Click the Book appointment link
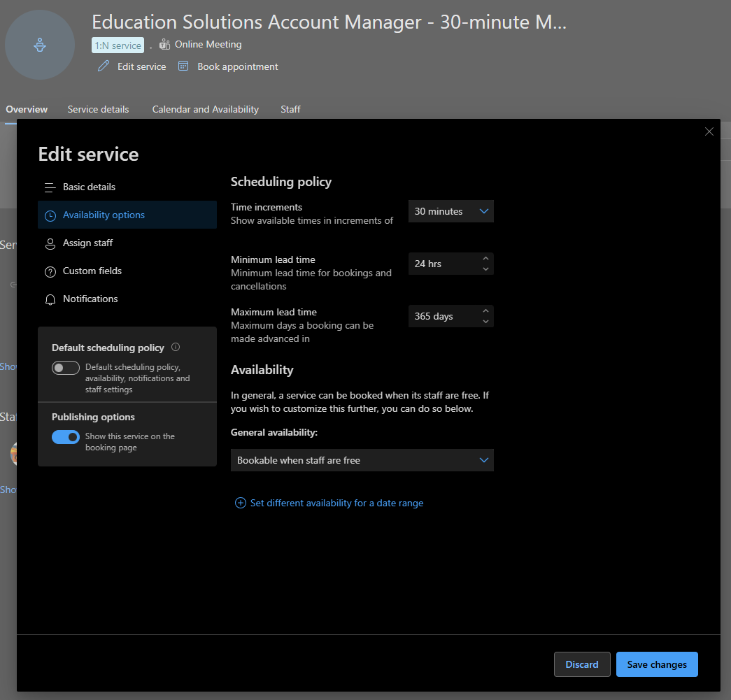The image size is (731, 700). click(238, 66)
